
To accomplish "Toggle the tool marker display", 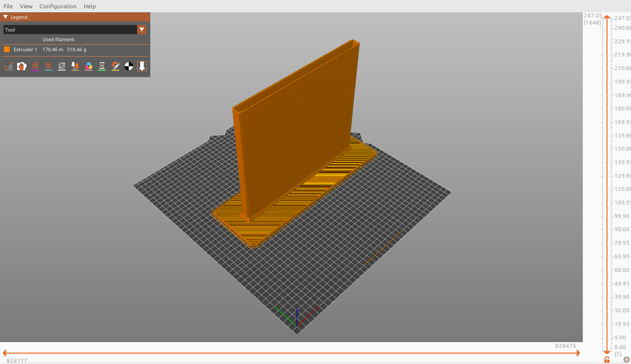I will (142, 66).
